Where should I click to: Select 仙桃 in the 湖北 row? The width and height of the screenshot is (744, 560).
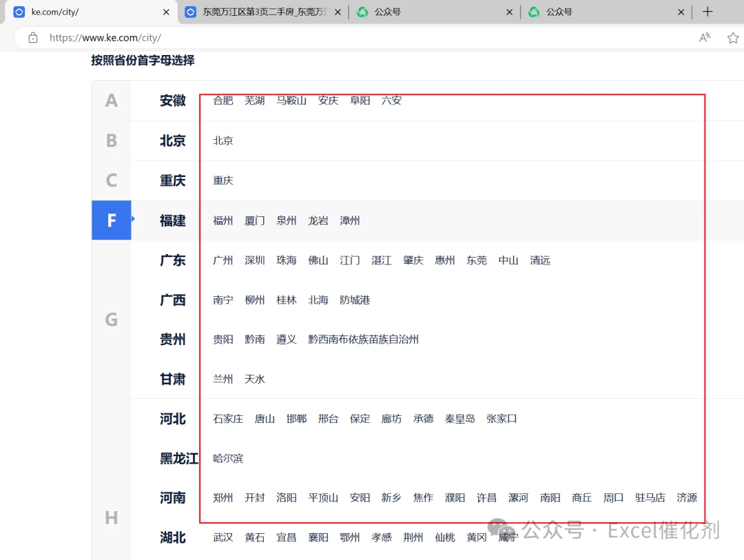pyautogui.click(x=445, y=538)
